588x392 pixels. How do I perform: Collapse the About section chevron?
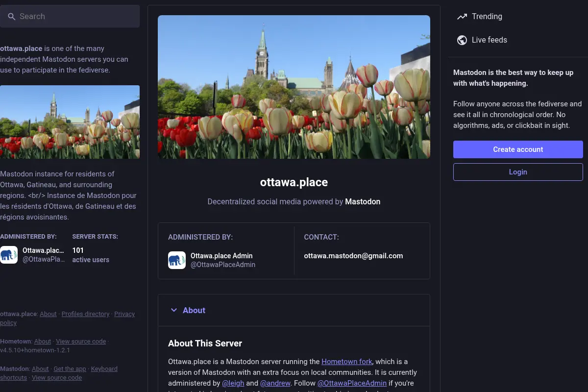click(174, 310)
